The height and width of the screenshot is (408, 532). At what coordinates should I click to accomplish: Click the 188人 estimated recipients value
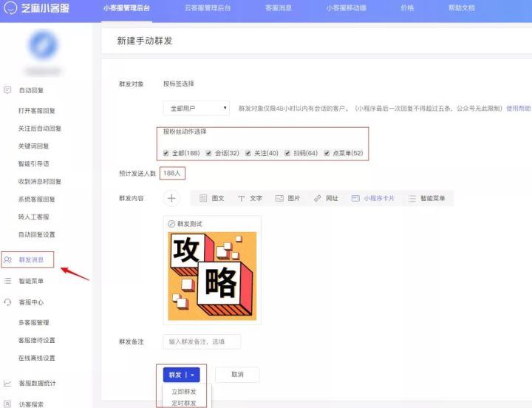pos(172,173)
